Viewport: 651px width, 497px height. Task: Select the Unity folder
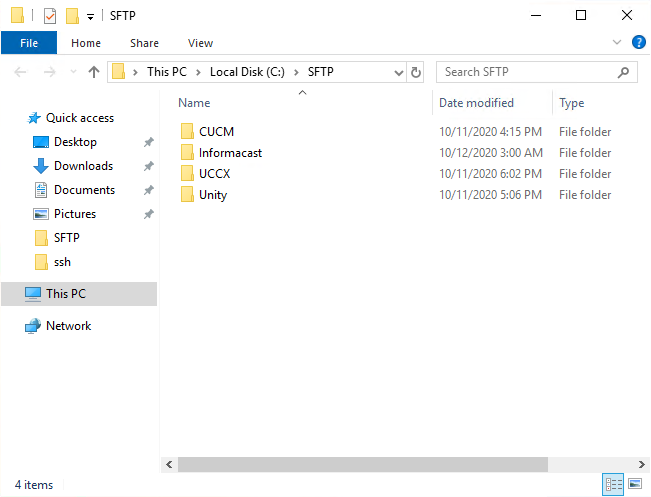point(204,194)
